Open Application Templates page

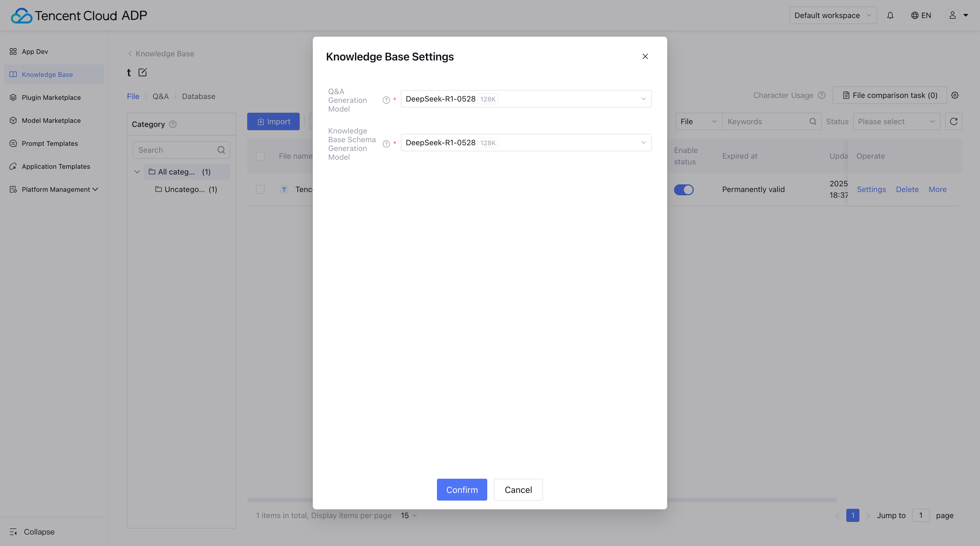pos(54,166)
